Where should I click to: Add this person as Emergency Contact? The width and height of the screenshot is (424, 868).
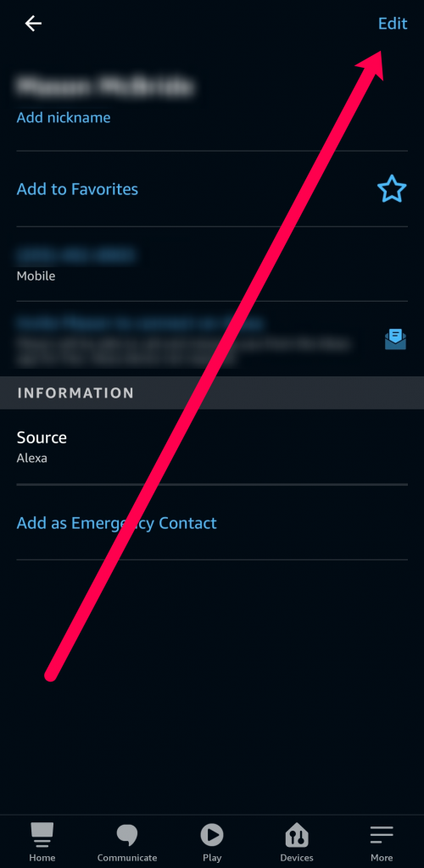(117, 523)
